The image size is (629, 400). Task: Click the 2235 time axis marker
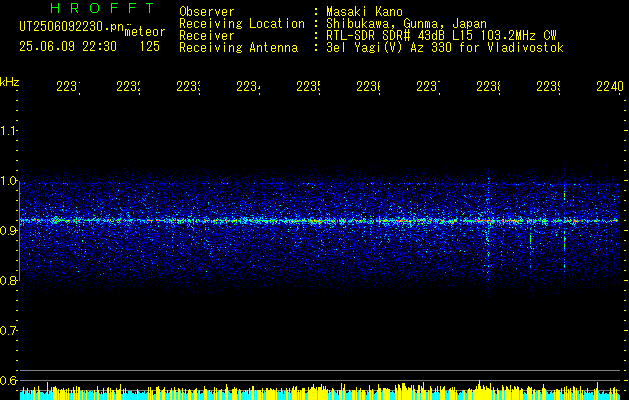pos(308,86)
